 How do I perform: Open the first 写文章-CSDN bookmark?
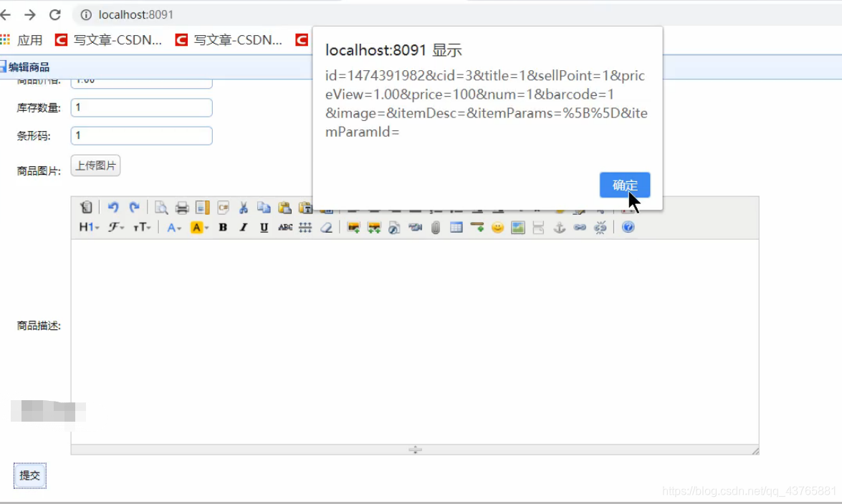(x=108, y=40)
